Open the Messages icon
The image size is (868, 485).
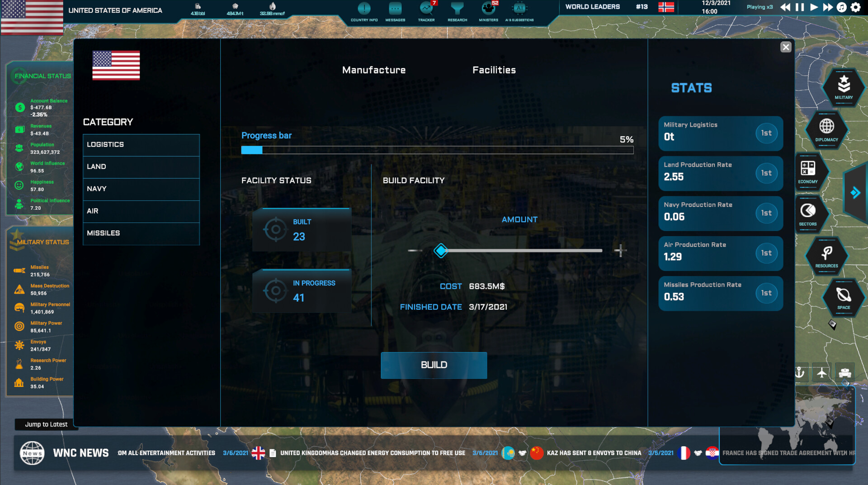(395, 9)
